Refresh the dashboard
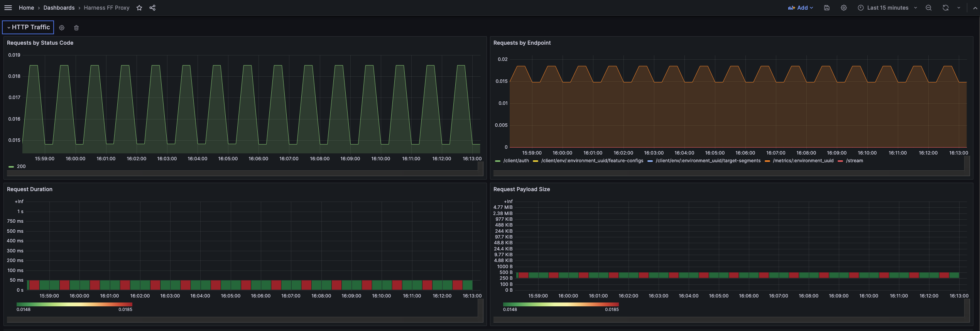Screen dimensions: 980x331 point(946,8)
